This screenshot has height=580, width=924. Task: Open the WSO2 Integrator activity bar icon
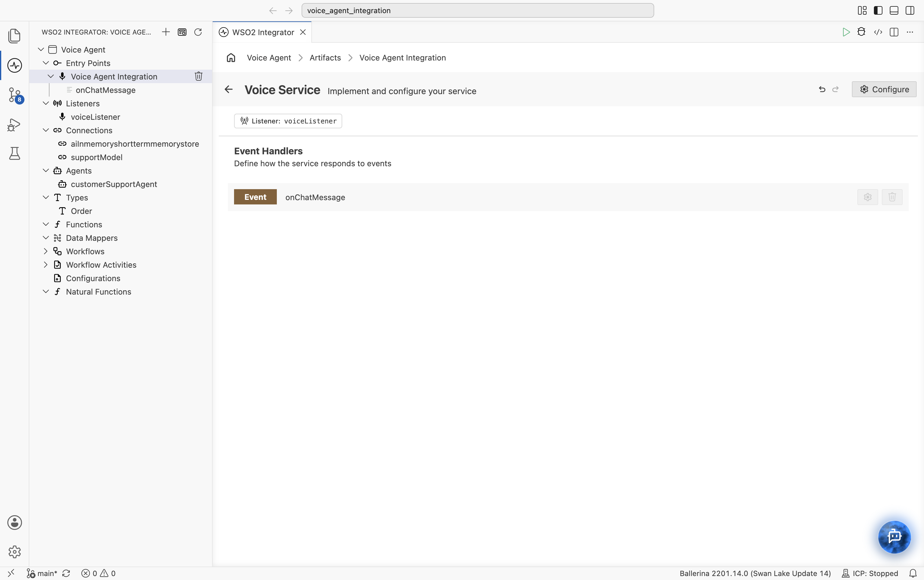pyautogui.click(x=14, y=65)
